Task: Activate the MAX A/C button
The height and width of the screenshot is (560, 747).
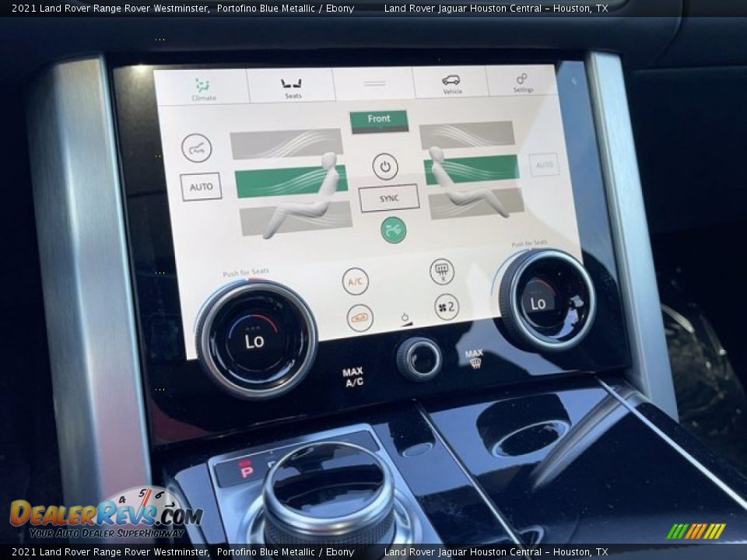Action: [353, 376]
